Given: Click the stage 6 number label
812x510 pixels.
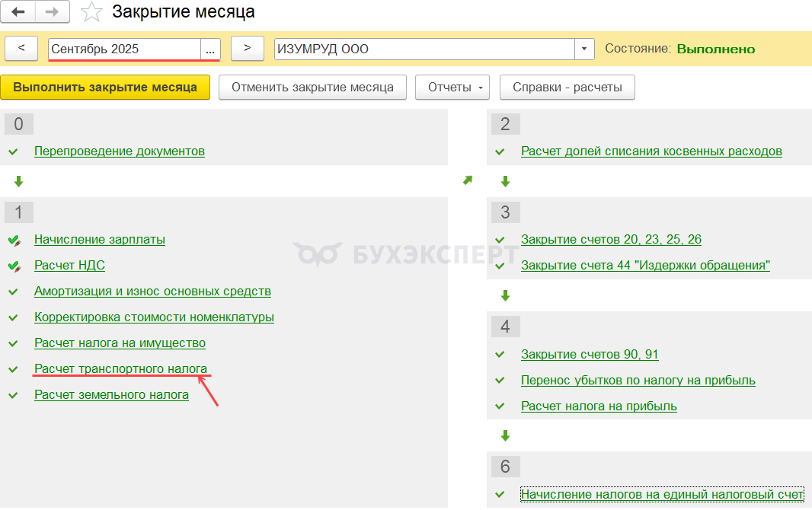Looking at the screenshot, I should (506, 467).
